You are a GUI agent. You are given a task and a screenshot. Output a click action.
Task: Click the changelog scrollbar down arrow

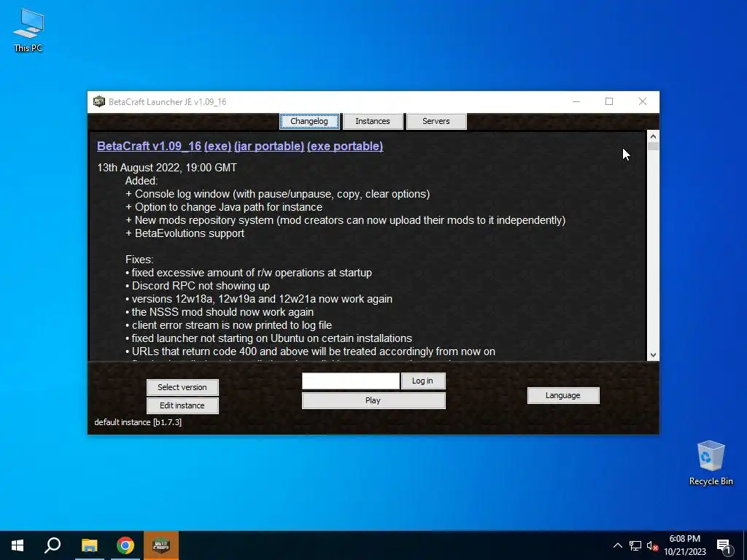coord(653,355)
